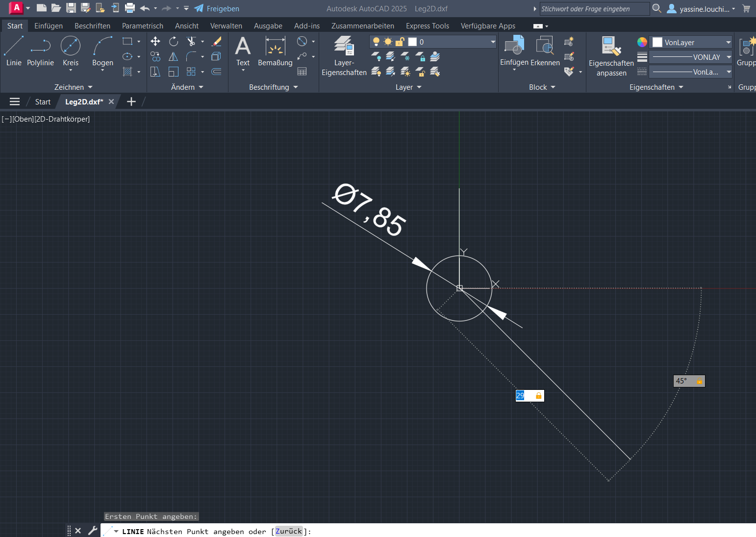Click the hatch (Schraffur) tool icon
Viewport: 756px width, 537px height.
(127, 72)
